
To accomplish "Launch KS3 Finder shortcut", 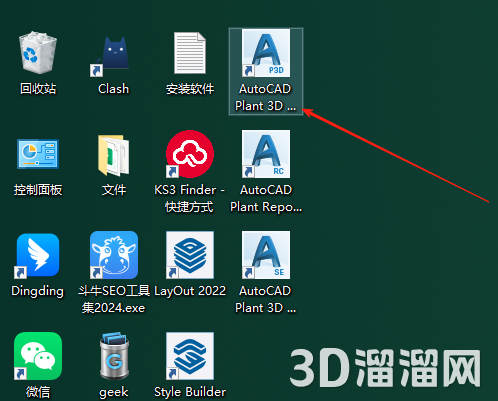I will coord(190,154).
